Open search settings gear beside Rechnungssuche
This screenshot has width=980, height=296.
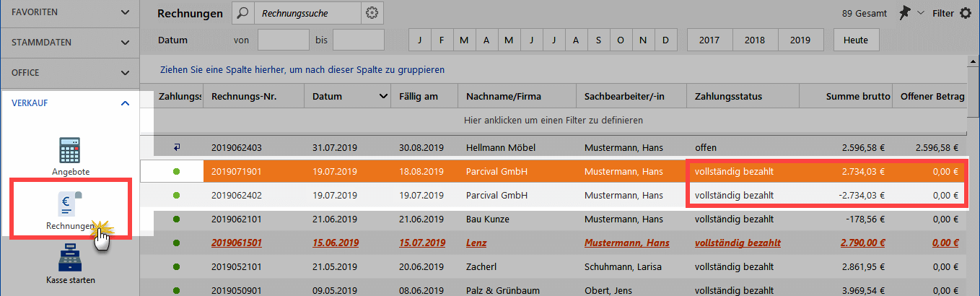[372, 13]
